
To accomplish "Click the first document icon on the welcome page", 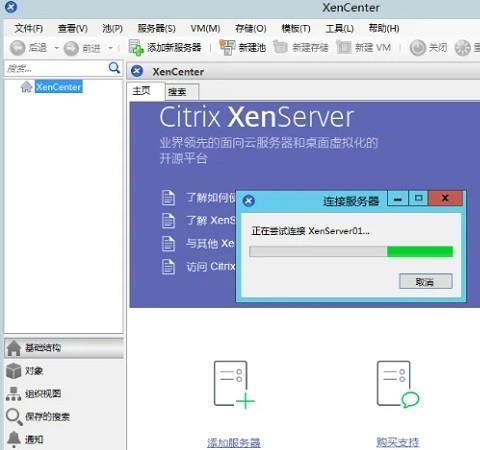I will point(168,197).
